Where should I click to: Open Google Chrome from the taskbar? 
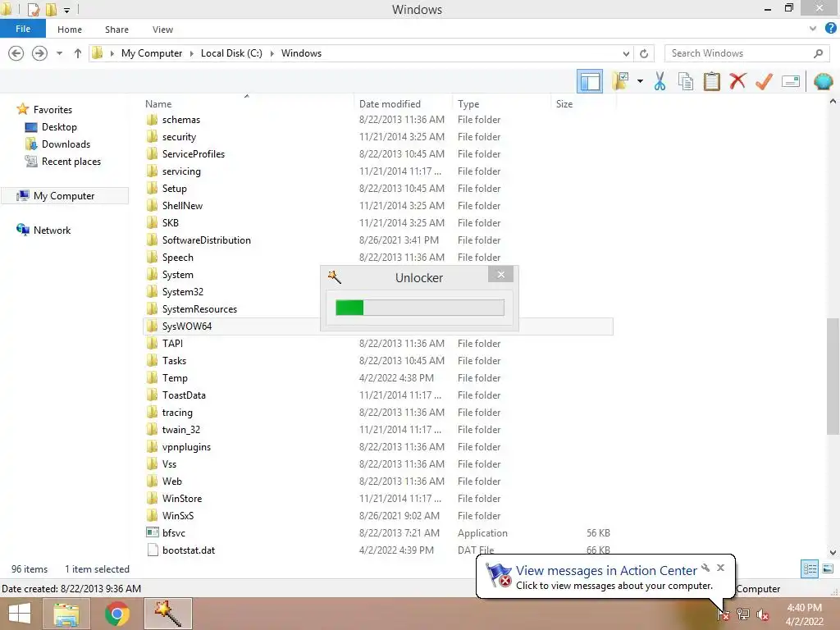[x=116, y=614]
